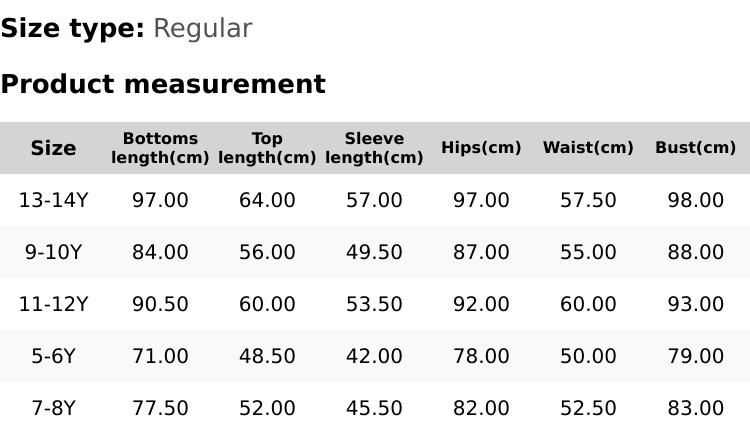The width and height of the screenshot is (750, 434).
Task: Click the Bust(cm) column header
Action: 695,148
